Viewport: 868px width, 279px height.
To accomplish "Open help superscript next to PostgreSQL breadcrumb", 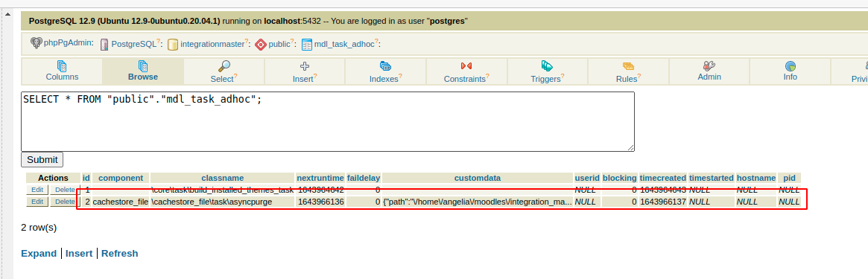I will (x=159, y=42).
